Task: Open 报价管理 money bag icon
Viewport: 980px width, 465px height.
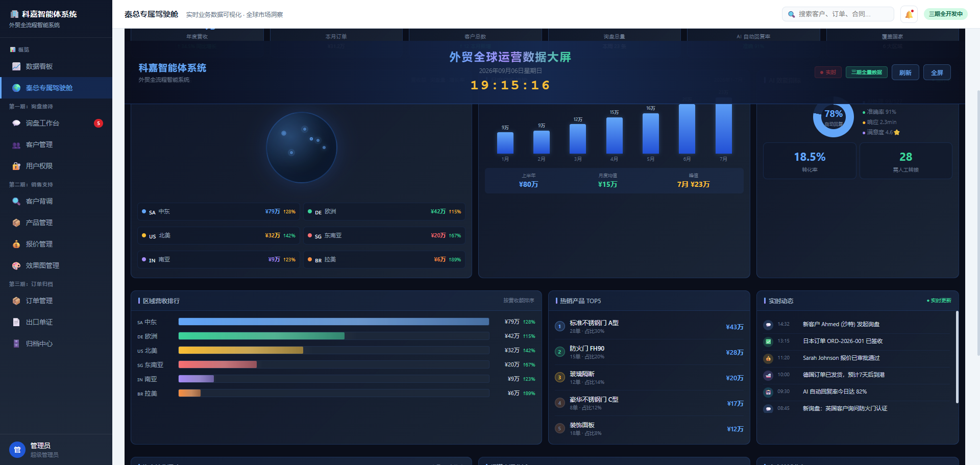Action: coord(16,244)
